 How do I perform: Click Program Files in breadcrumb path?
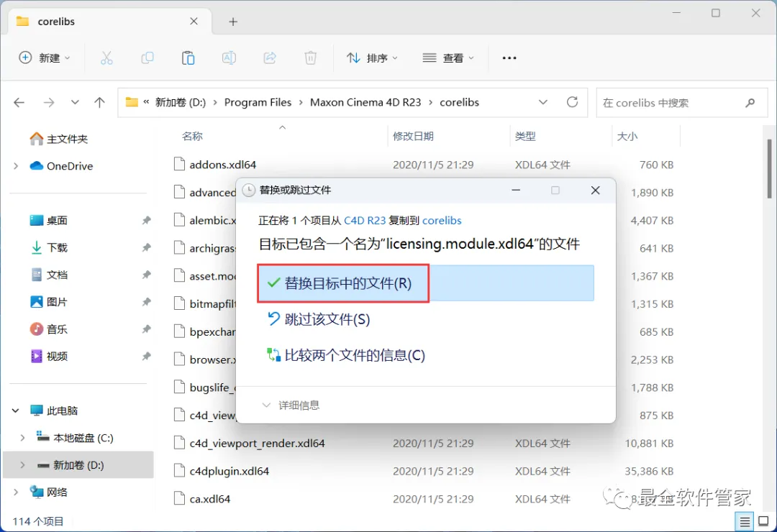pos(258,103)
